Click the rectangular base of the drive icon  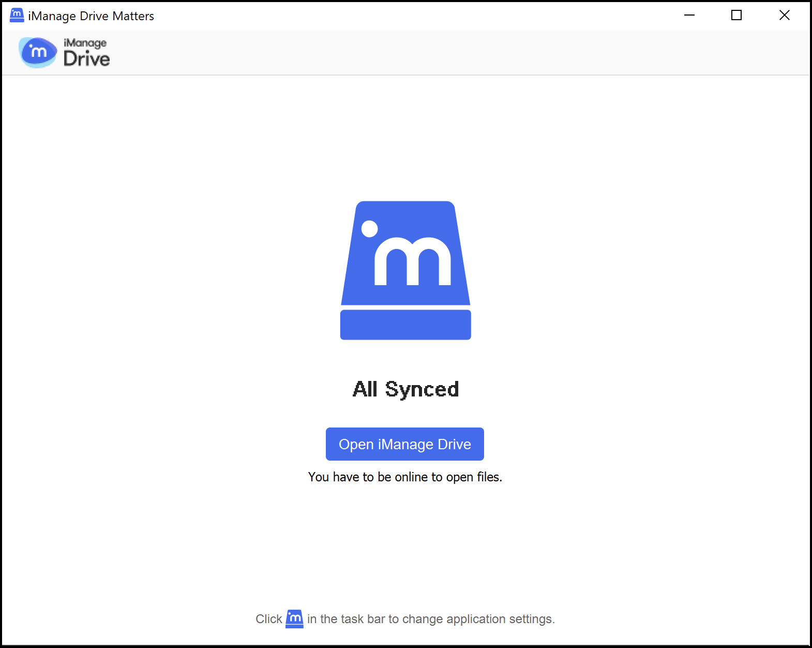tap(405, 325)
